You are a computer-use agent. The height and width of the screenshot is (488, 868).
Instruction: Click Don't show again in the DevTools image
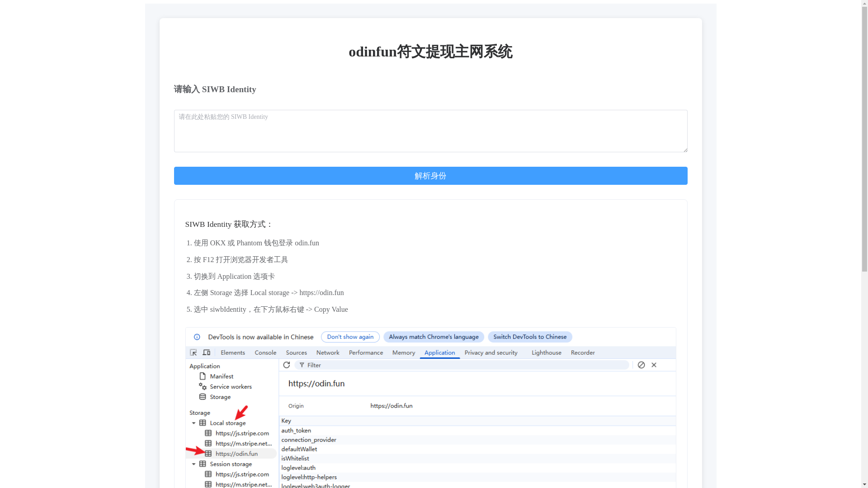click(x=350, y=337)
